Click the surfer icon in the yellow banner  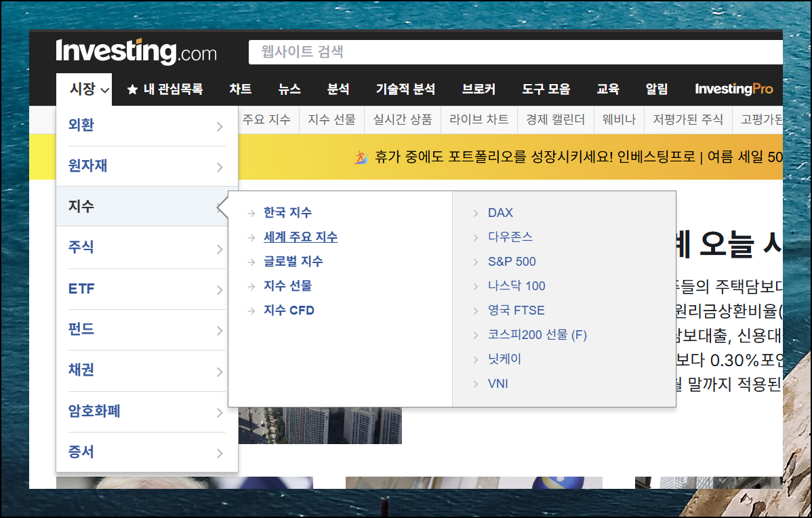pyautogui.click(x=361, y=157)
